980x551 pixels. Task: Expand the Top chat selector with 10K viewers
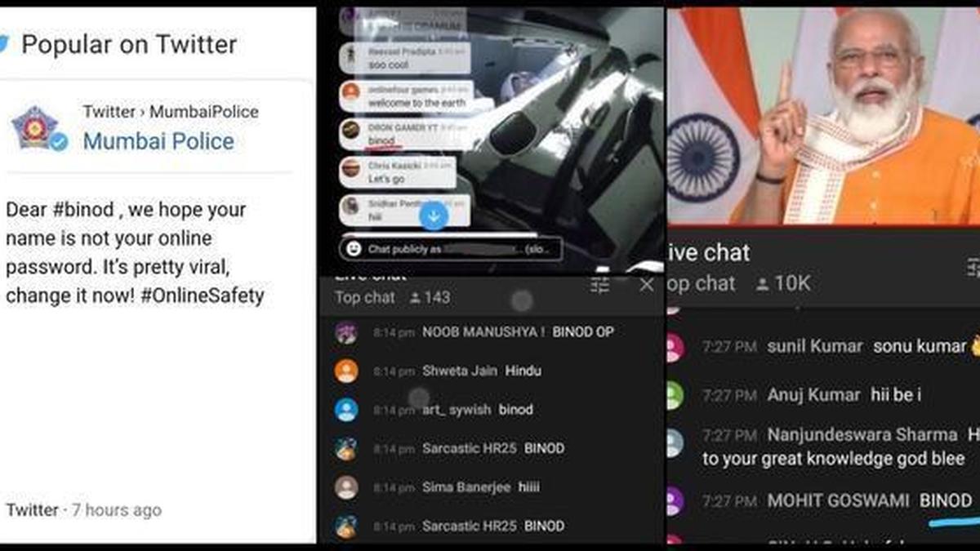[739, 283]
